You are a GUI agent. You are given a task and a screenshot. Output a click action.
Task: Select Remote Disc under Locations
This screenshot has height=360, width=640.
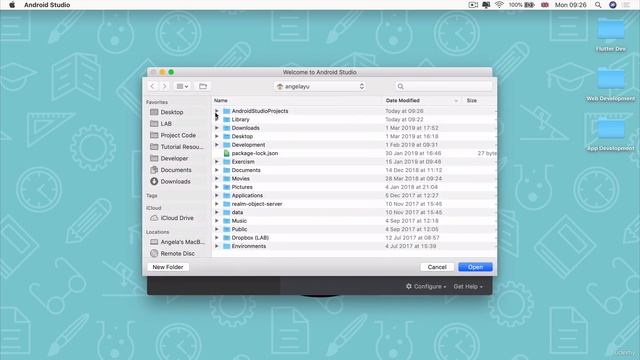point(178,253)
